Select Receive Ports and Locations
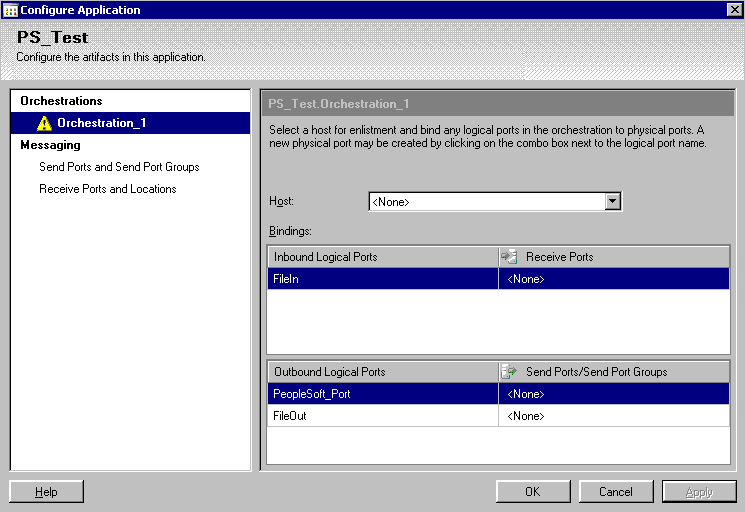 tap(108, 189)
